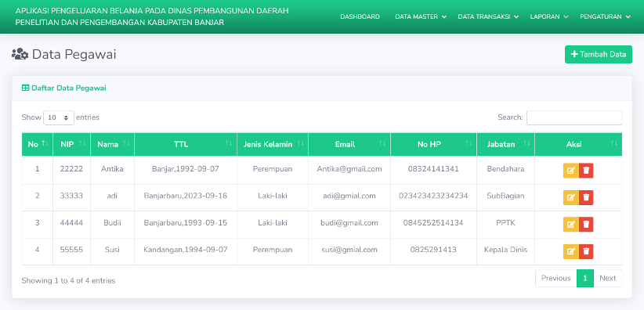Delete Antika's employee record
The image size is (644, 310).
coord(586,171)
